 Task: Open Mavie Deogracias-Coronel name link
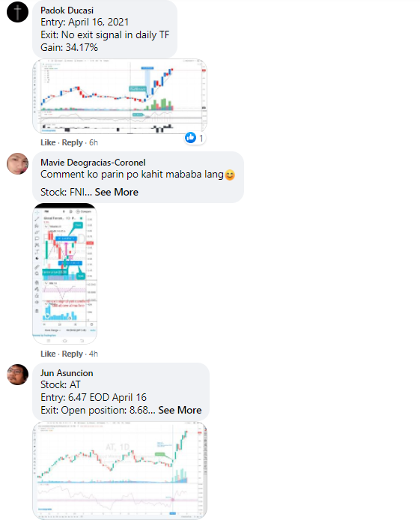pos(93,163)
